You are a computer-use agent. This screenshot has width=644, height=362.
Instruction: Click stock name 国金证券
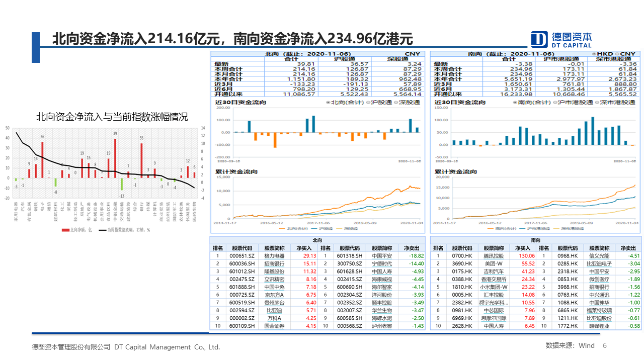[x=274, y=326]
